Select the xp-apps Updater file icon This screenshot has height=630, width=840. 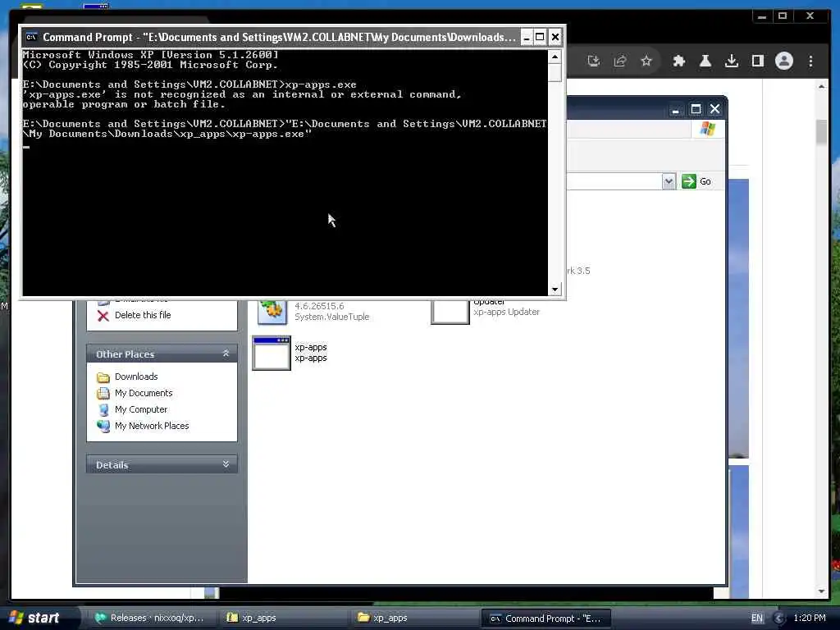click(x=450, y=312)
